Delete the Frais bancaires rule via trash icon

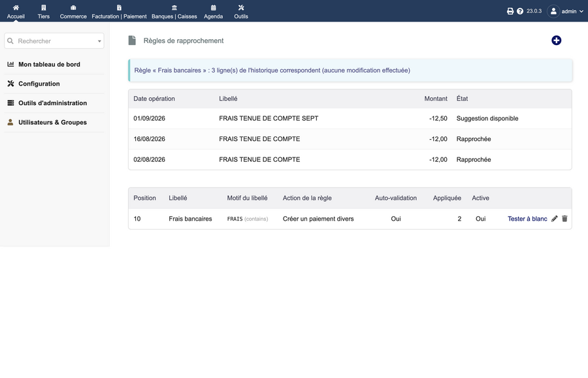[x=564, y=219]
